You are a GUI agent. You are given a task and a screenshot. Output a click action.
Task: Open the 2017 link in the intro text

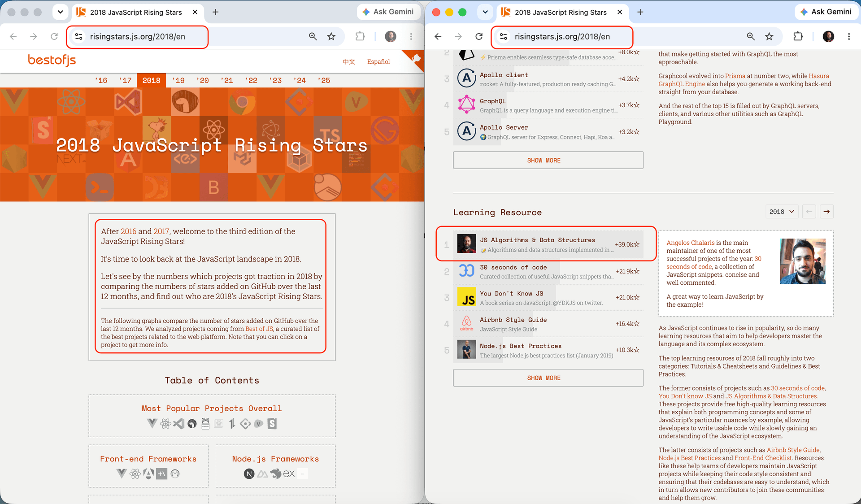click(x=161, y=231)
